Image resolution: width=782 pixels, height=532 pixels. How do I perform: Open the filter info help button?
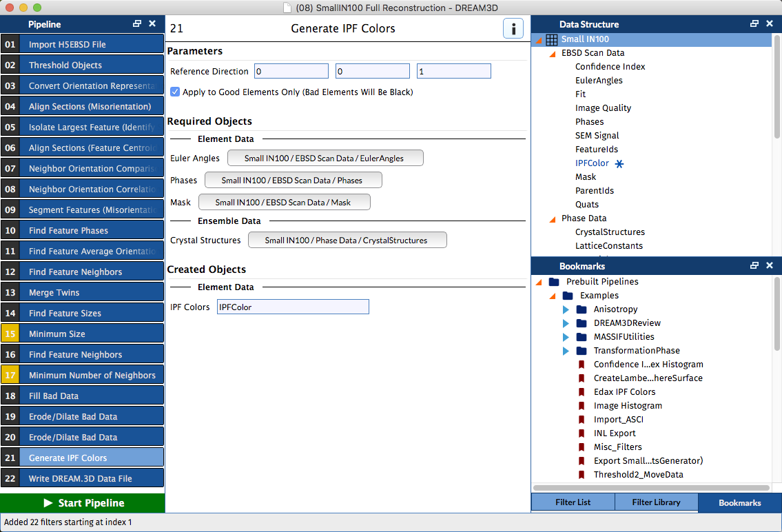[x=513, y=28]
